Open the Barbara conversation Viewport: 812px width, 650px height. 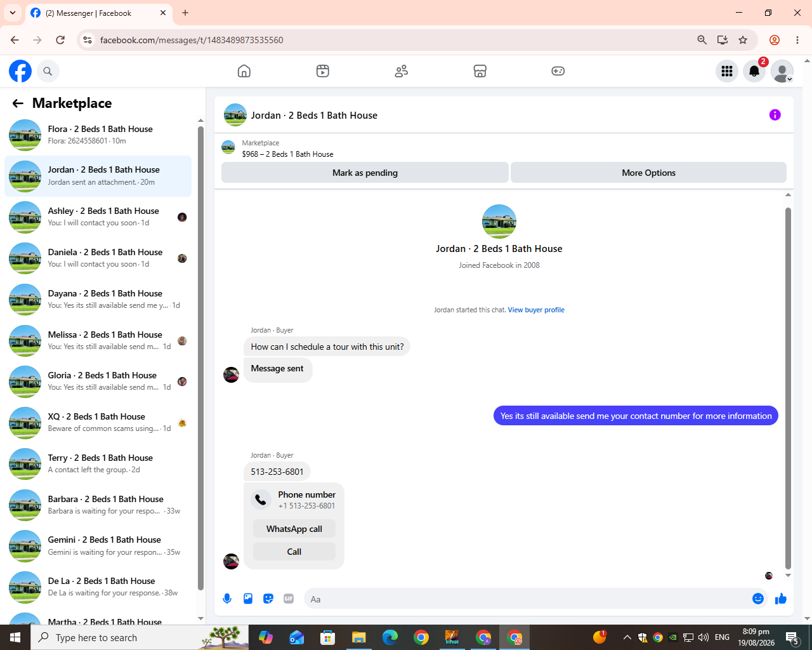98,505
